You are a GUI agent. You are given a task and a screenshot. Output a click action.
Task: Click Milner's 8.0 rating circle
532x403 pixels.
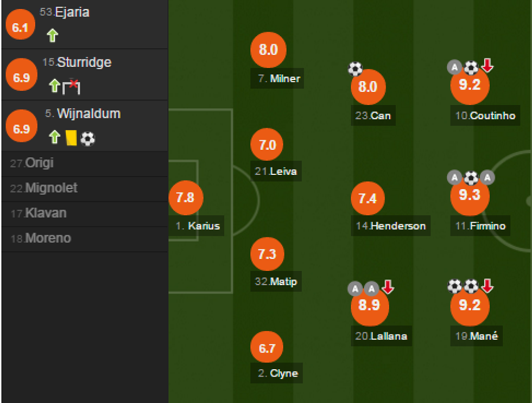[268, 50]
